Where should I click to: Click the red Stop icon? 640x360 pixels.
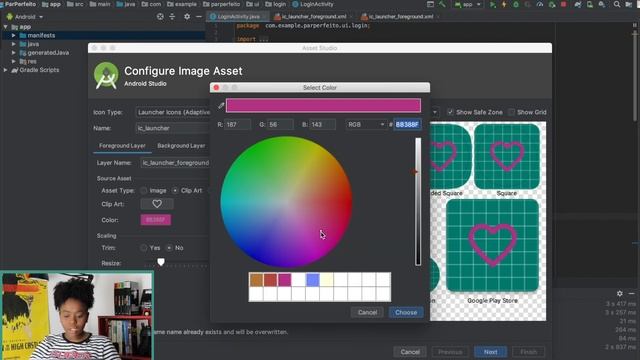click(x=563, y=4)
